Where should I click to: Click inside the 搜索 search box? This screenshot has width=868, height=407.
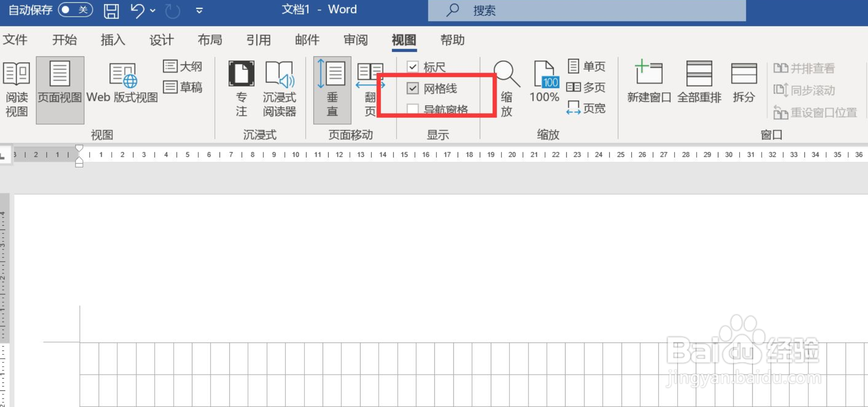(553, 10)
